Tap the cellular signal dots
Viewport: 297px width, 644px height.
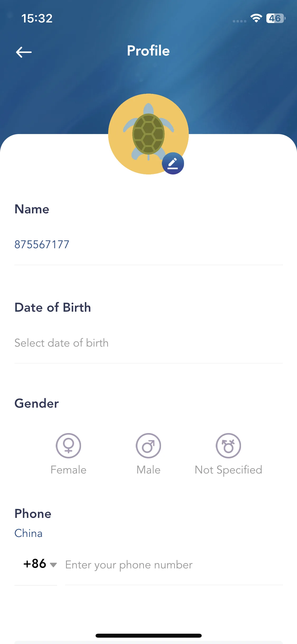tap(239, 21)
